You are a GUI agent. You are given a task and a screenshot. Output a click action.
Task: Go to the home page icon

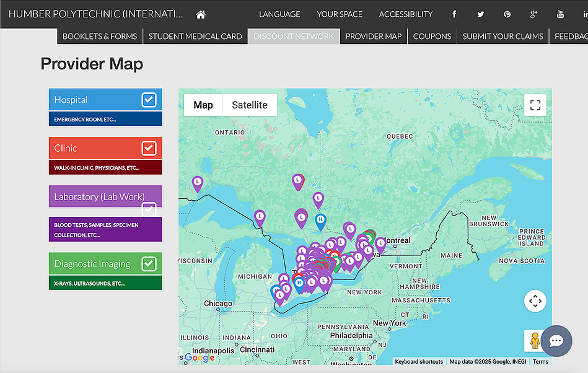click(201, 15)
